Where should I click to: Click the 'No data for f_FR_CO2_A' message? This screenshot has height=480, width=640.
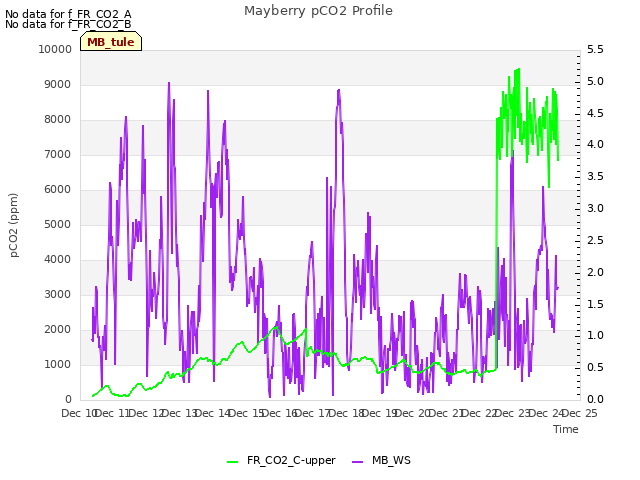click(68, 14)
